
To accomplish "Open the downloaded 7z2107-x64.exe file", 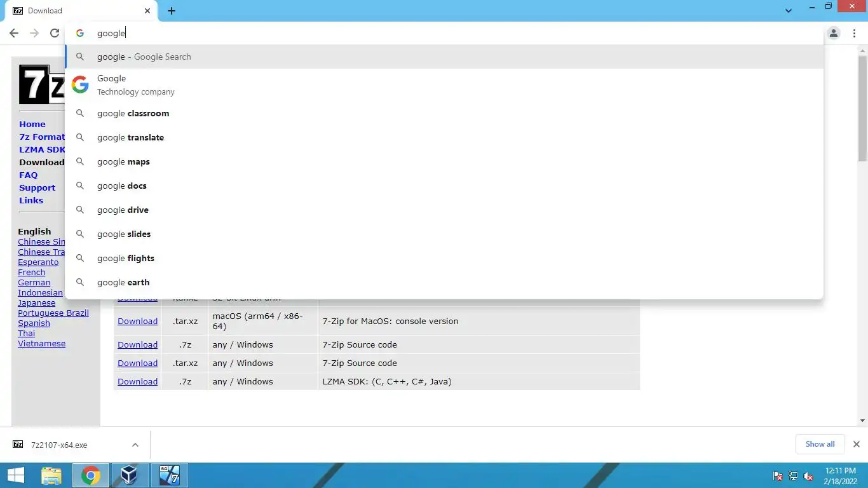I will click(59, 445).
